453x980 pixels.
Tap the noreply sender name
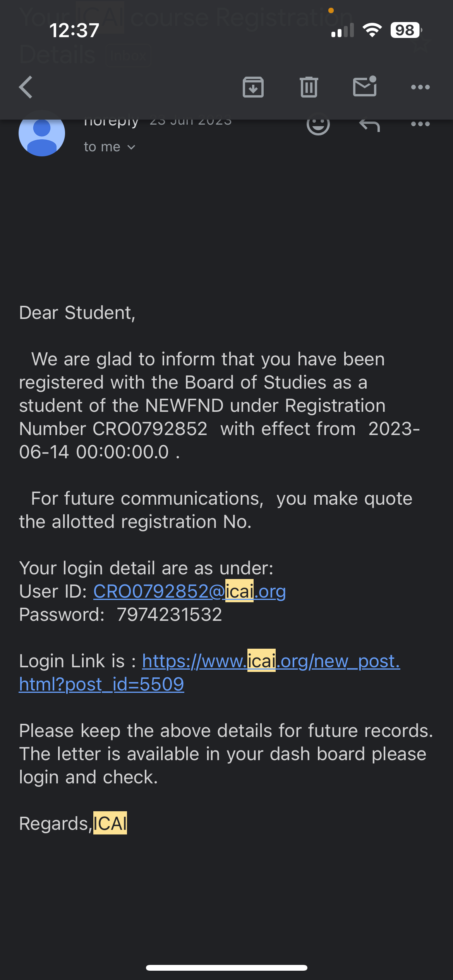pyautogui.click(x=111, y=122)
